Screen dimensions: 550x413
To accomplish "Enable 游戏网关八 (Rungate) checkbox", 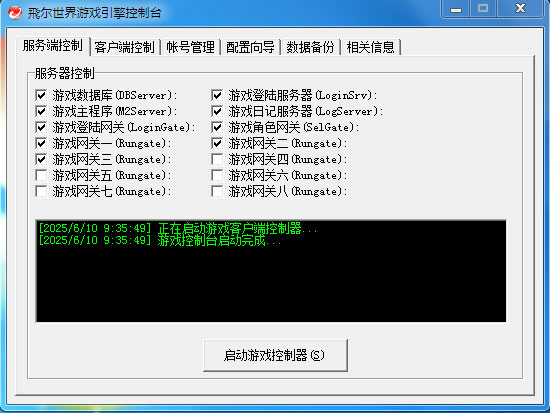I will pyautogui.click(x=217, y=191).
